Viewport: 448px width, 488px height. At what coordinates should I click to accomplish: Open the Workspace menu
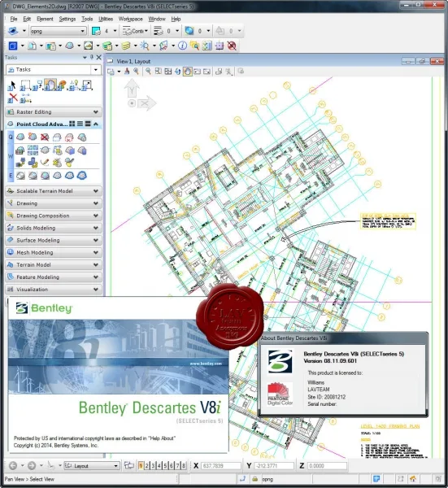coord(130,19)
